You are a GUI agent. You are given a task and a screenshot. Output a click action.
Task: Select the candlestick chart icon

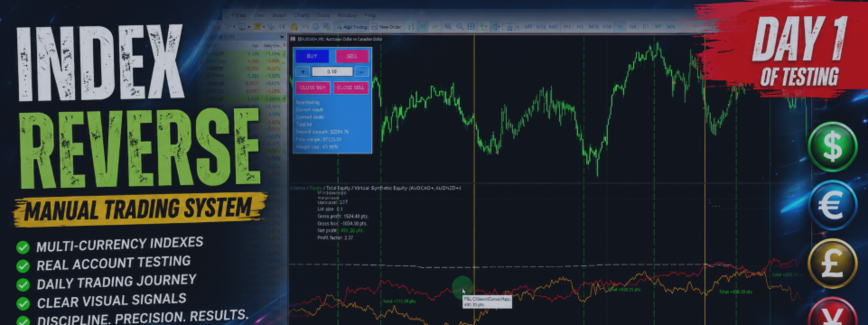[423, 27]
